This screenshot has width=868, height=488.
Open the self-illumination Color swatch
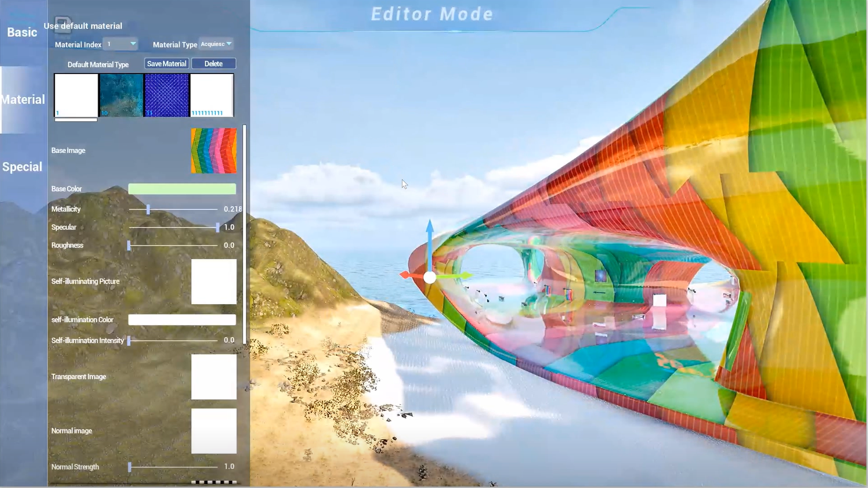point(182,320)
